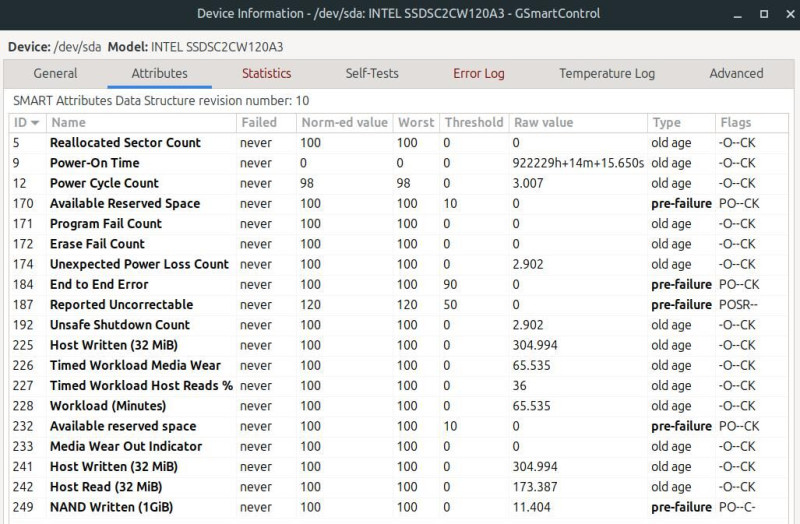This screenshot has width=800, height=524.
Task: Sort by the Threshold column header
Action: [x=474, y=122]
